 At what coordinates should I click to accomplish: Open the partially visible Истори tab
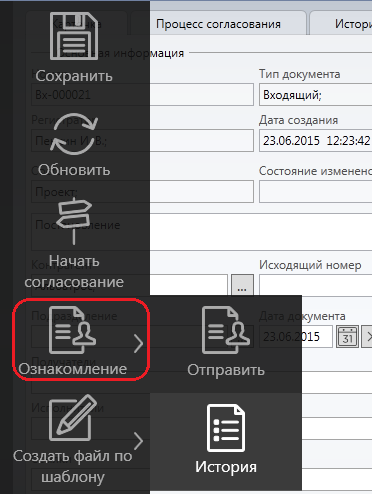[341, 24]
